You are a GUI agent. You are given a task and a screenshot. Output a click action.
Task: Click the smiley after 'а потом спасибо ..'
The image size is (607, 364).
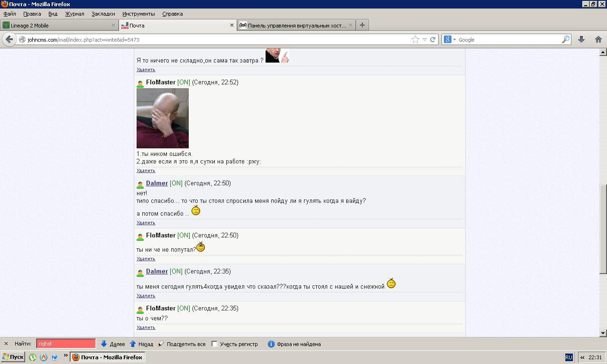195,210
